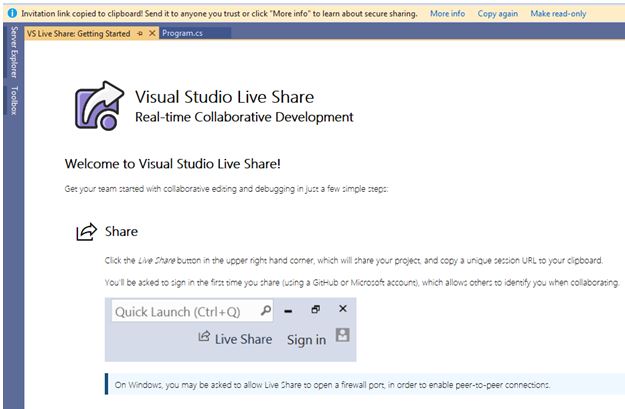Pin the Getting Started tab
The width and height of the screenshot is (625, 409).
point(140,33)
